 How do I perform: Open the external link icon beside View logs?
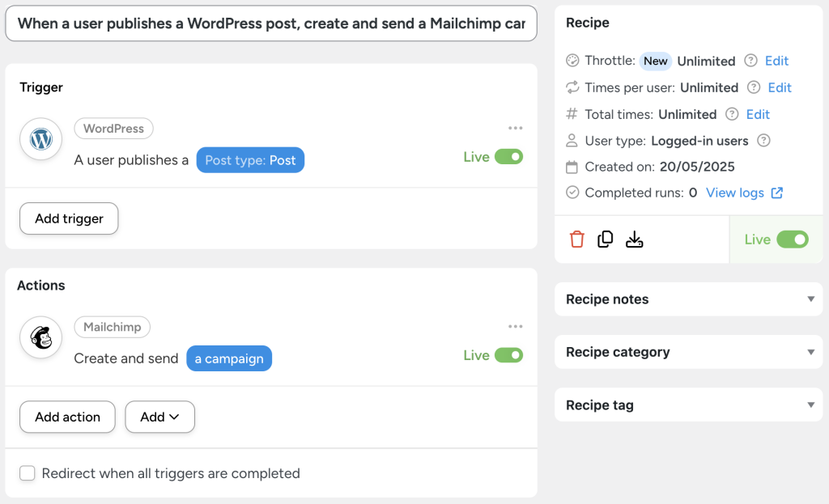[776, 193]
